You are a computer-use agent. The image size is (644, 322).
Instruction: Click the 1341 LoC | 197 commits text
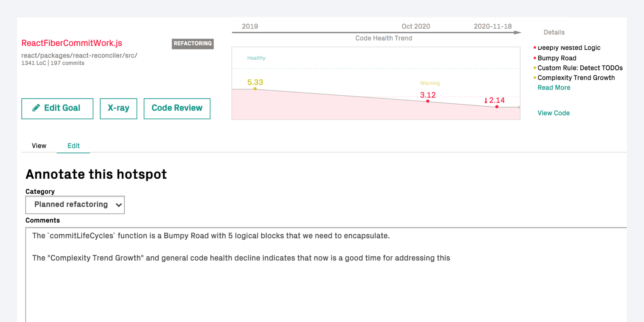[x=53, y=63]
